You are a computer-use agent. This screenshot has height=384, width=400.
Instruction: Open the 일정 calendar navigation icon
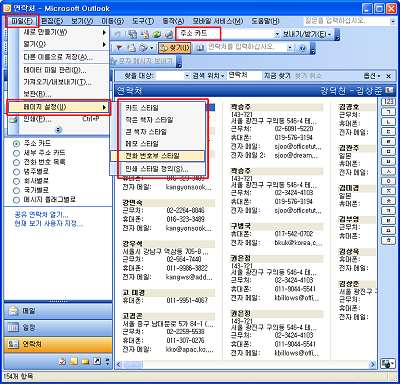[x=13, y=328]
